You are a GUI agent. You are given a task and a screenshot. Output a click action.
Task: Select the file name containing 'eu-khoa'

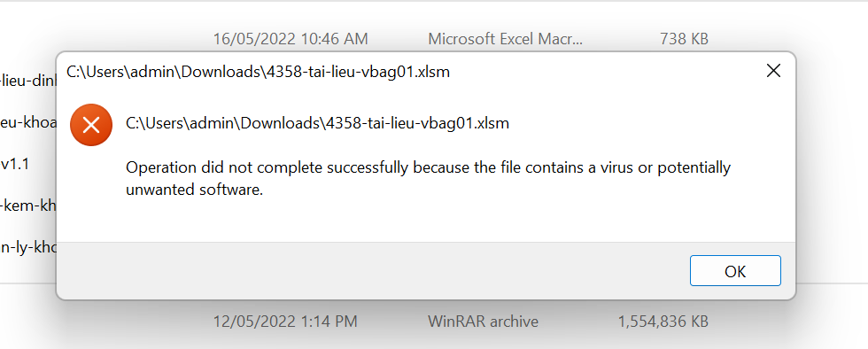(27, 122)
